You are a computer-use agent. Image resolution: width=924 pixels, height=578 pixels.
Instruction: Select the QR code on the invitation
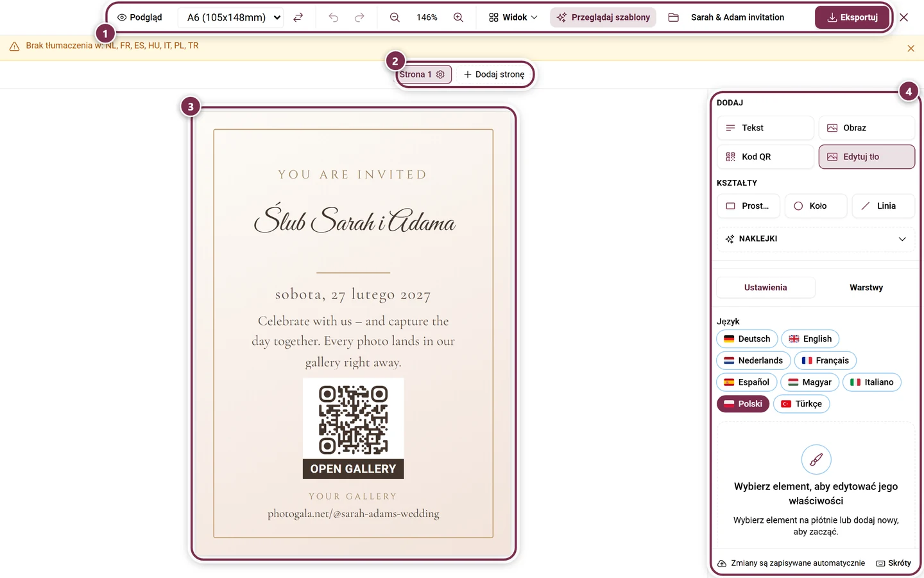point(354,428)
